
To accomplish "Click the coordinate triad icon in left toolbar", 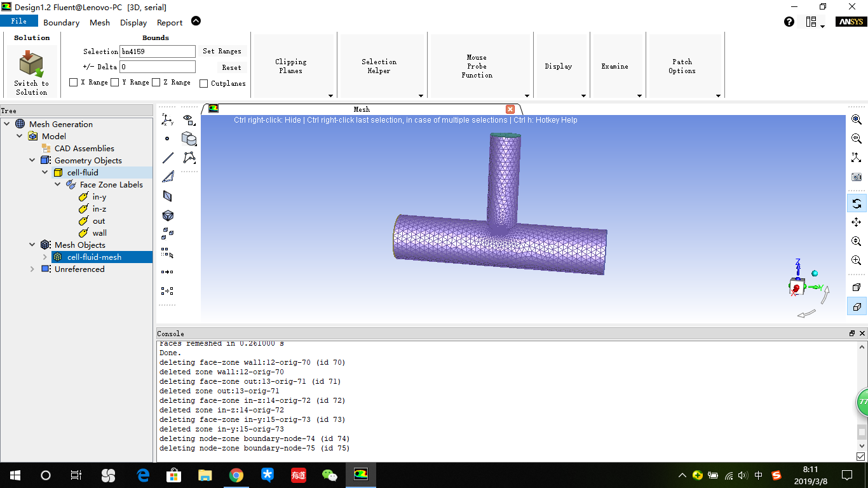I will (x=167, y=119).
